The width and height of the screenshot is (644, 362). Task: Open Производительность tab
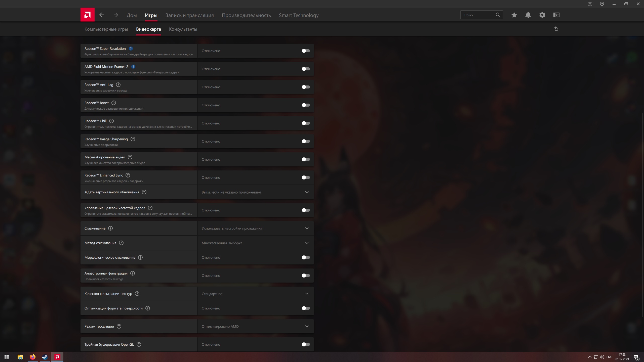pos(246,15)
